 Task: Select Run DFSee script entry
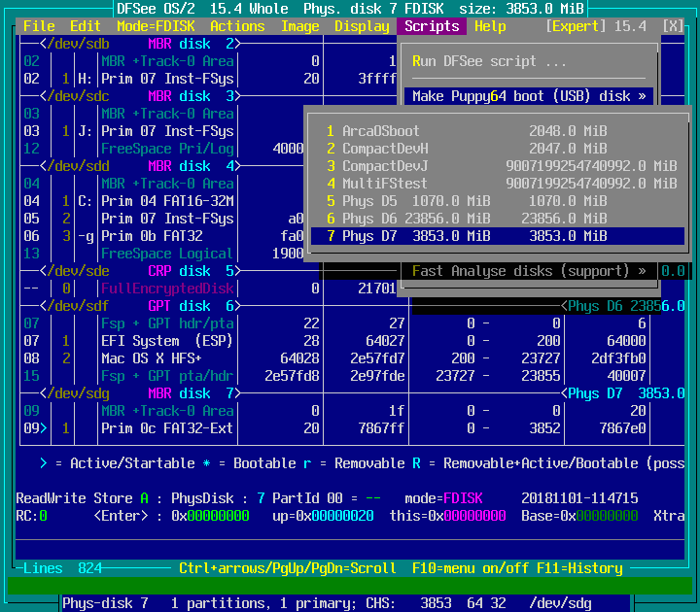[x=488, y=61]
